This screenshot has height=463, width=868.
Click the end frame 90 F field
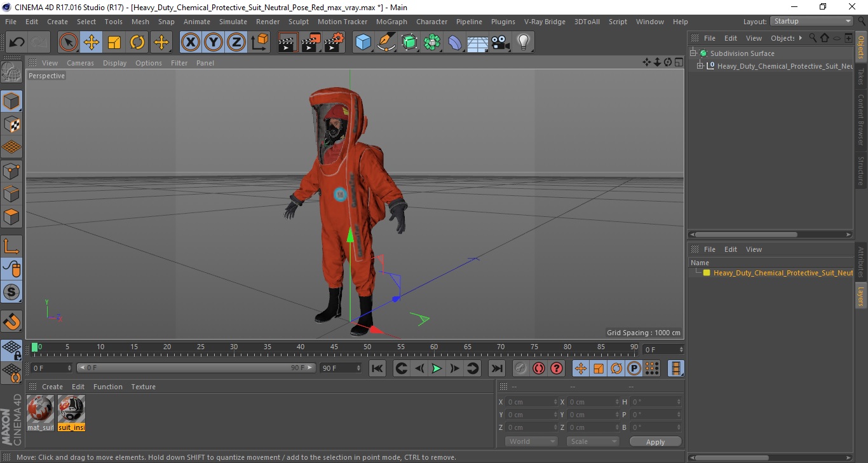pyautogui.click(x=341, y=368)
